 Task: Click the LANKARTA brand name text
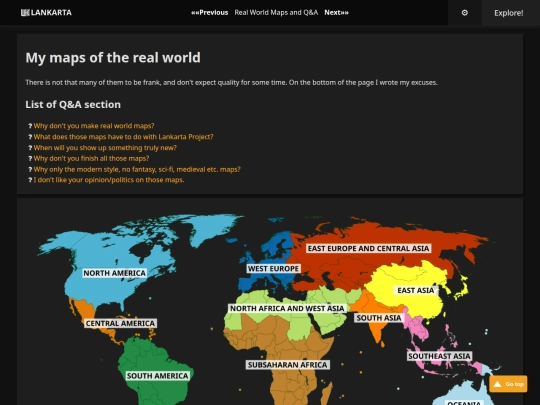51,13
